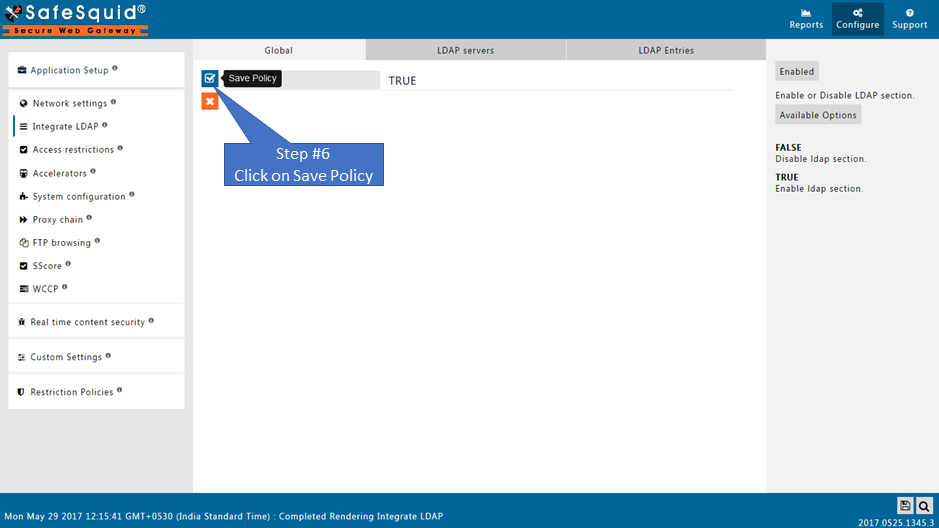Screen dimensions: 939x528
Task: Open Network settings in the sidebar
Action: [x=69, y=103]
